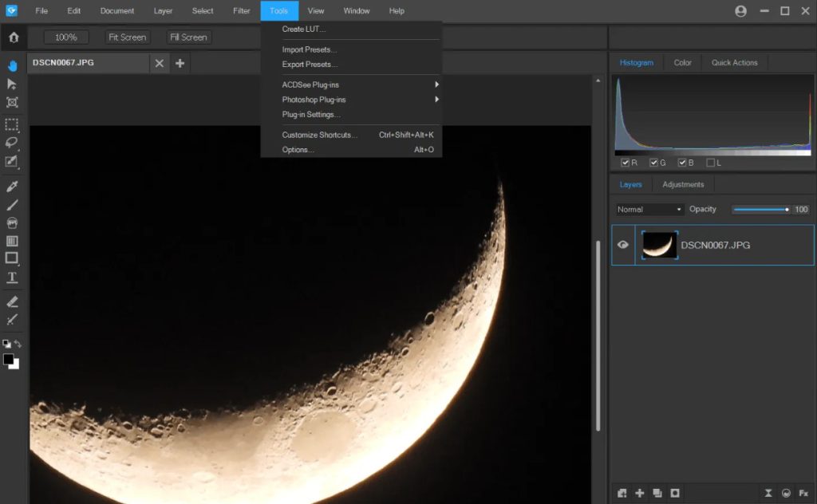Open the Filter menu
817x504 pixels.
pyautogui.click(x=241, y=10)
